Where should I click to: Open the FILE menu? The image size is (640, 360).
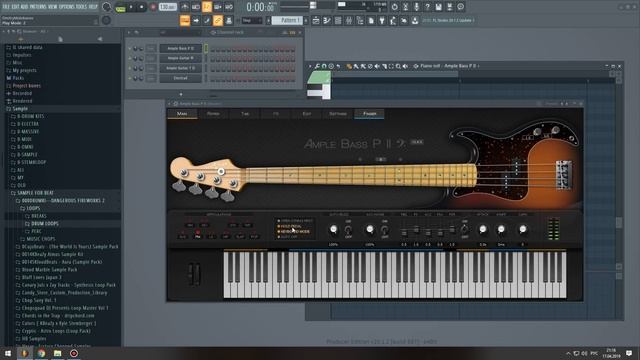tap(6, 7)
